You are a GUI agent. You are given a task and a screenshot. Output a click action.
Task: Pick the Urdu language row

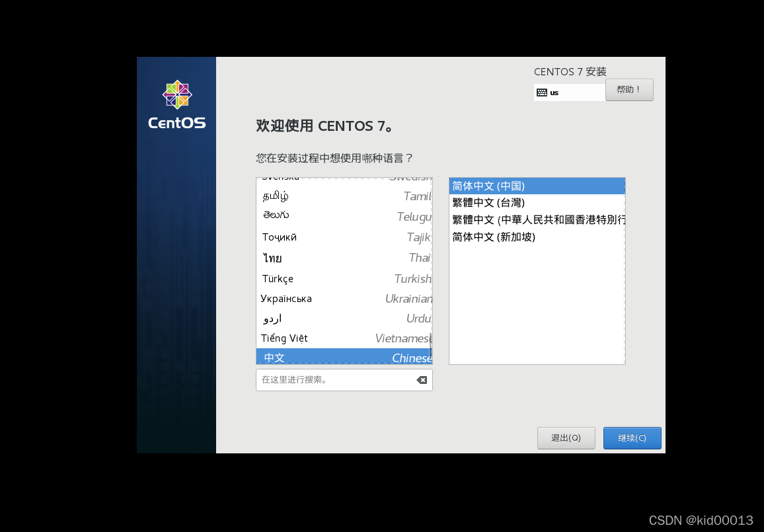pos(344,319)
